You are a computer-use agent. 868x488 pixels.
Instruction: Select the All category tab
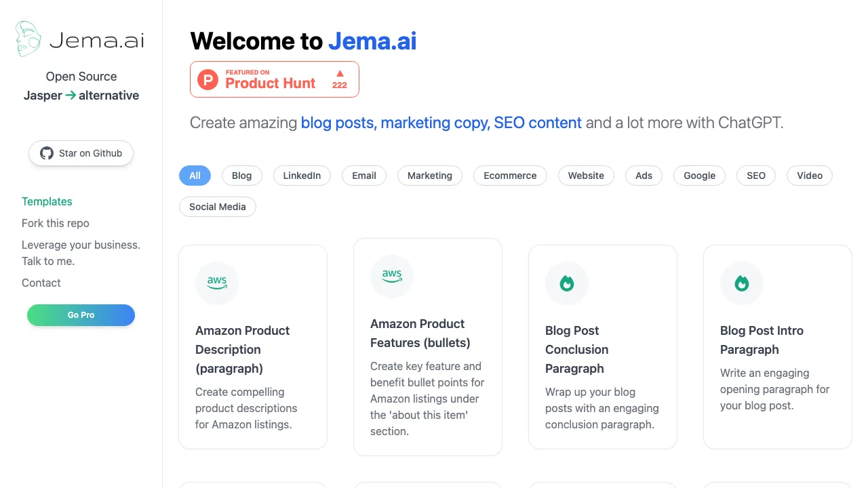tap(195, 176)
